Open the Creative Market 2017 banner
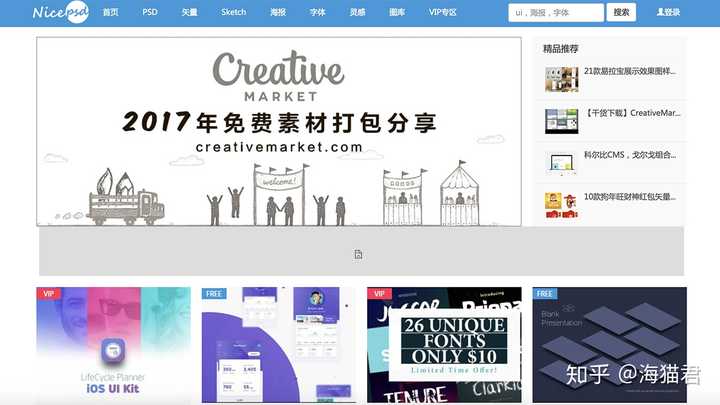This screenshot has height=405, width=720. tap(279, 131)
